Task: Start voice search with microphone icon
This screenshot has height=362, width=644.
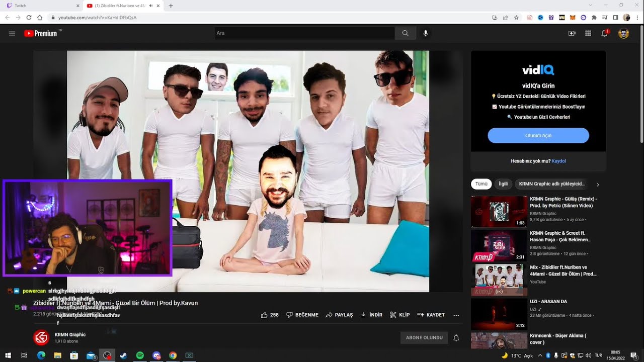Action: (x=426, y=33)
